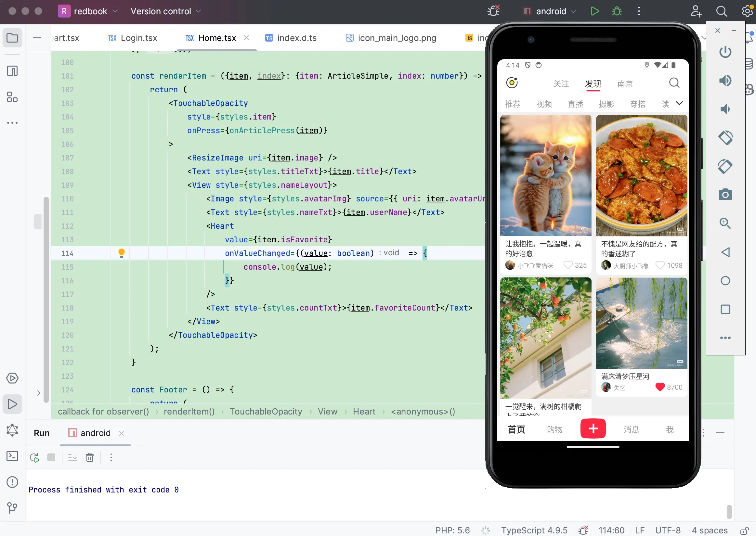The width and height of the screenshot is (756, 536).
Task: Click the Run console vertical scrollbar
Action: 729,512
